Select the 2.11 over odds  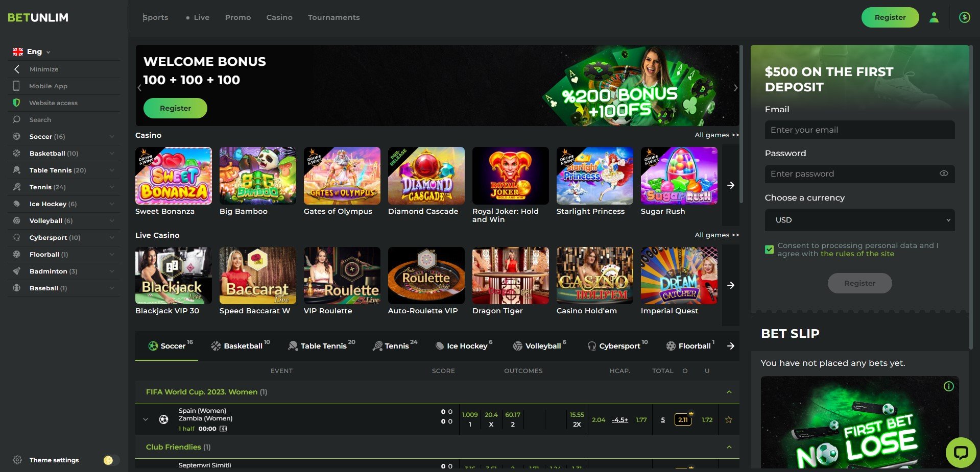click(x=683, y=419)
